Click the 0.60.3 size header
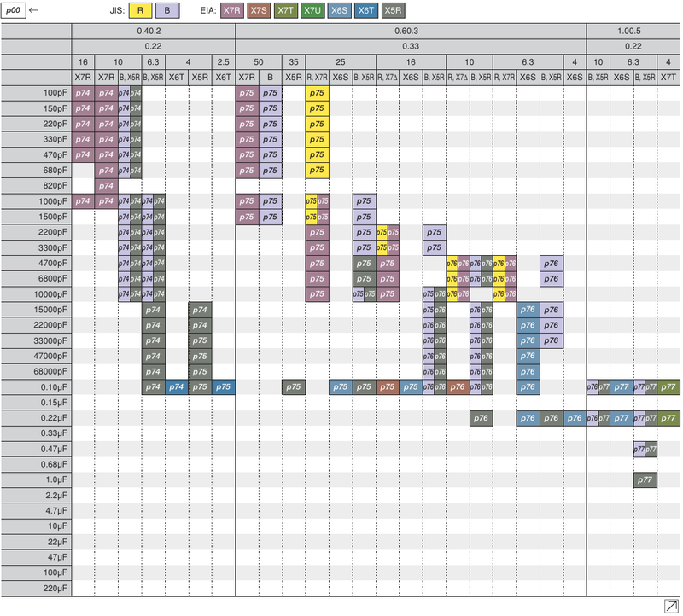Screen dimensions: 683x616 click(x=411, y=31)
